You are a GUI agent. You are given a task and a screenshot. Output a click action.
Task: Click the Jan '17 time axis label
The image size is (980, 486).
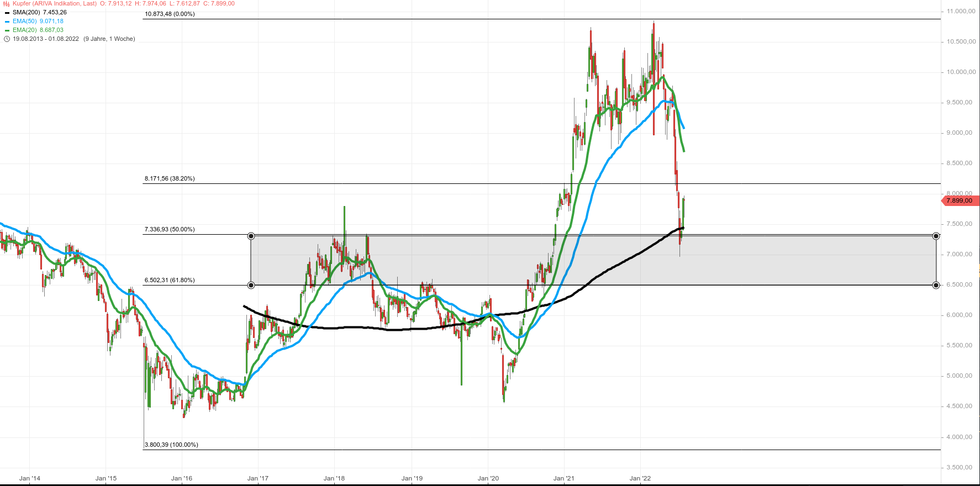click(258, 478)
